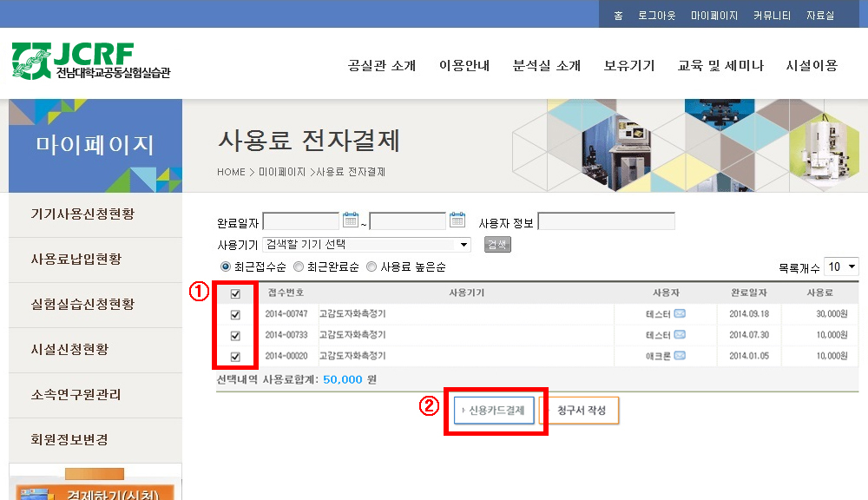Open 사용료납입현황 in the sidebar

[x=76, y=260]
